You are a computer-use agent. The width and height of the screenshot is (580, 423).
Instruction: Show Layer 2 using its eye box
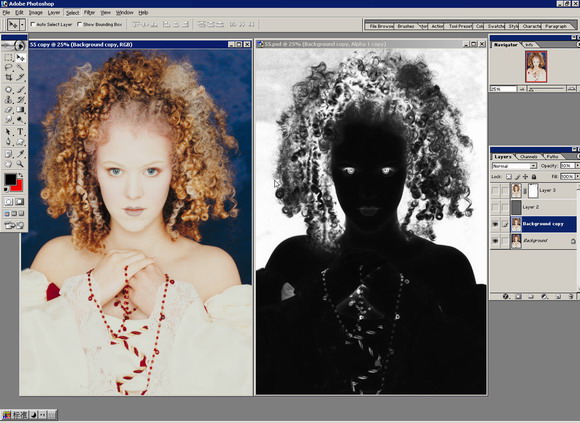tap(495, 207)
